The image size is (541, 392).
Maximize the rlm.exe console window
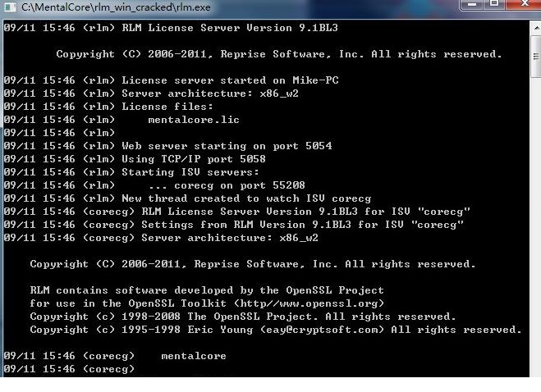(494, 4)
